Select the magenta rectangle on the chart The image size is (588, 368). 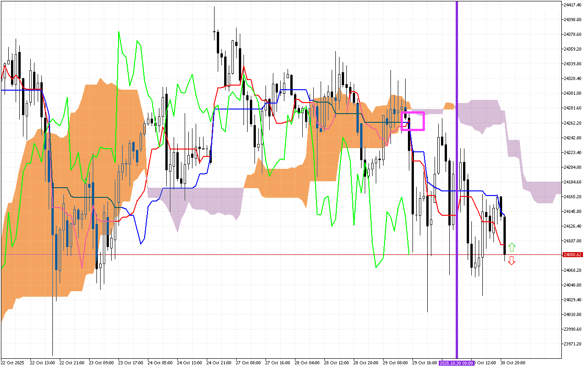[413, 112]
